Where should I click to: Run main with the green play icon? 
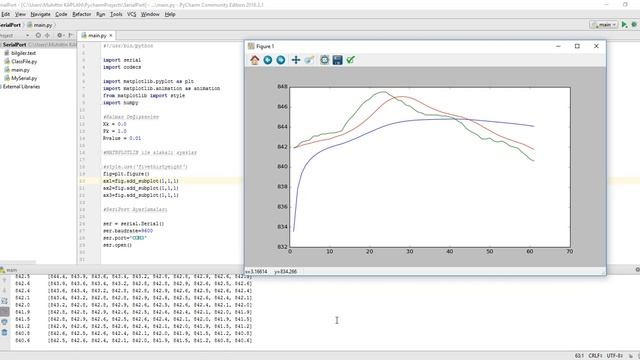click(624, 25)
